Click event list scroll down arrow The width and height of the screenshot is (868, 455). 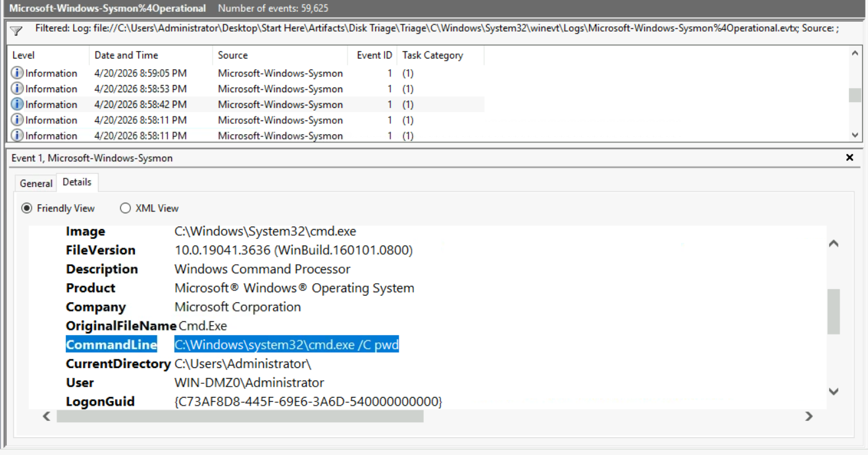(855, 135)
